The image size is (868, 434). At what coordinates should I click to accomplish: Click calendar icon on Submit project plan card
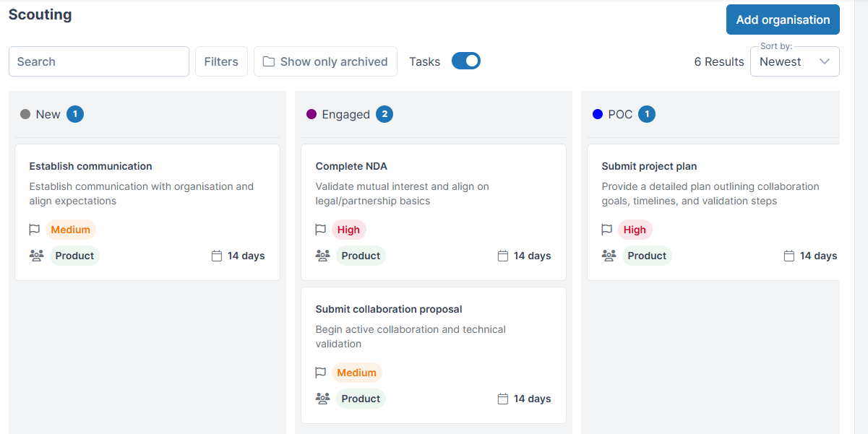pos(789,256)
